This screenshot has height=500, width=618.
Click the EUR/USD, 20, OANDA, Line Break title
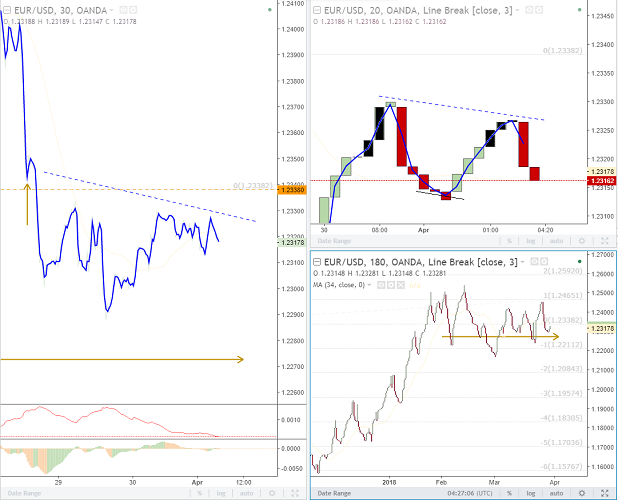(418, 10)
